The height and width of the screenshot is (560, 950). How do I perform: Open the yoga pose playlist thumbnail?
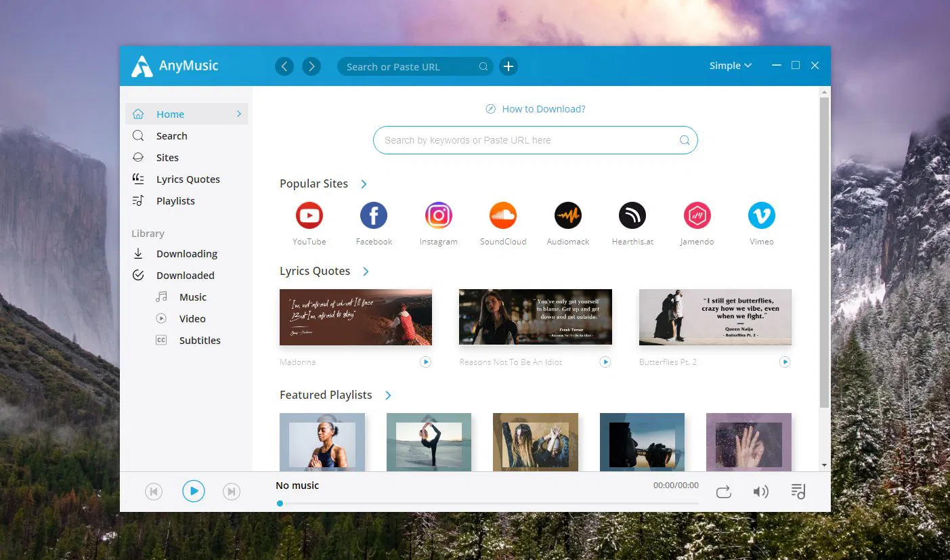click(x=429, y=442)
